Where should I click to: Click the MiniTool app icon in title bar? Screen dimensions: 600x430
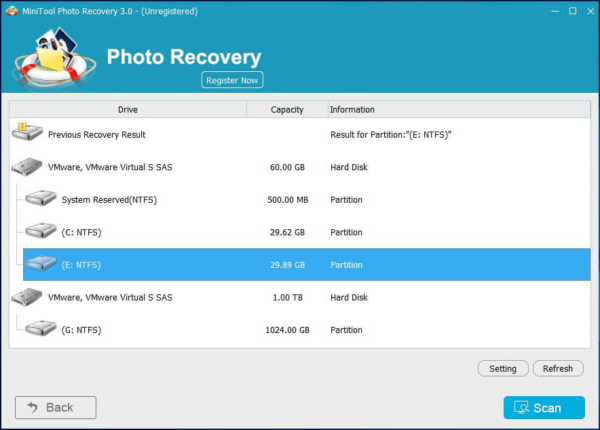click(12, 11)
